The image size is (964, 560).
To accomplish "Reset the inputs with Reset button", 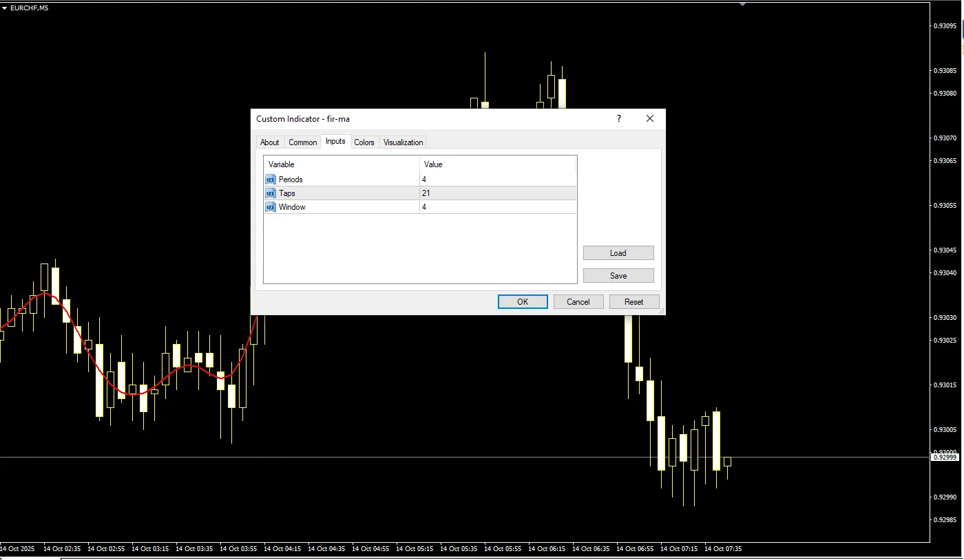I will point(633,302).
